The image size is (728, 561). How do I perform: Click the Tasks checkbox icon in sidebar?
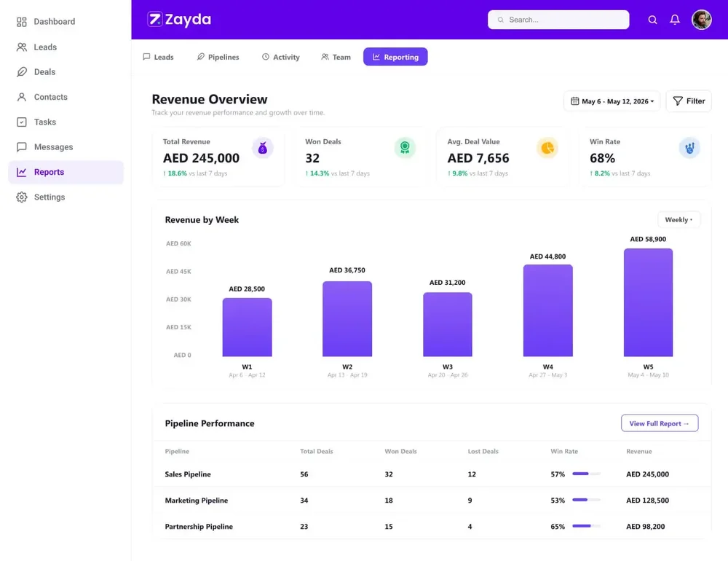[21, 122]
